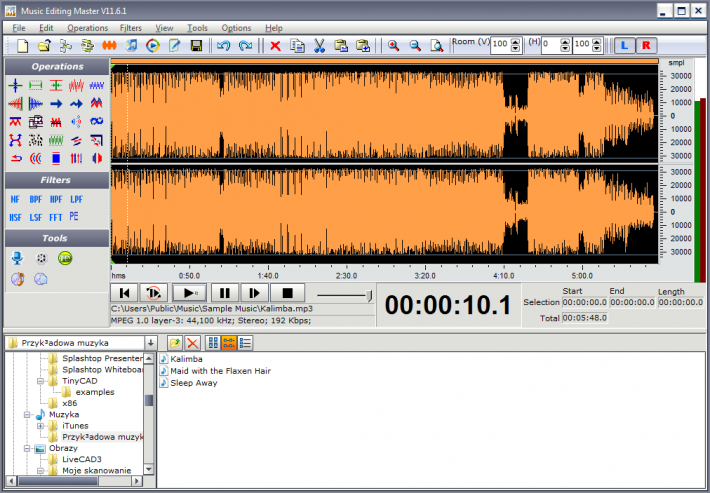Open the Options menu
The height and width of the screenshot is (493, 710).
tap(236, 28)
